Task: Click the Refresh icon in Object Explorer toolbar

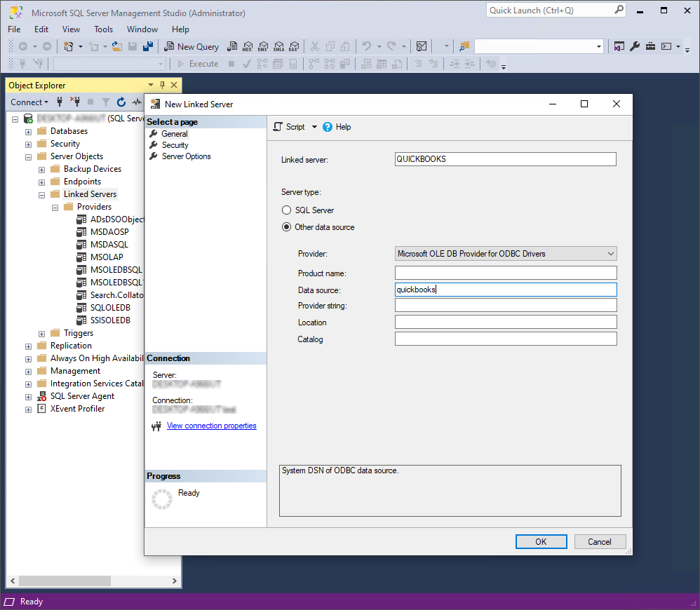Action: point(121,102)
